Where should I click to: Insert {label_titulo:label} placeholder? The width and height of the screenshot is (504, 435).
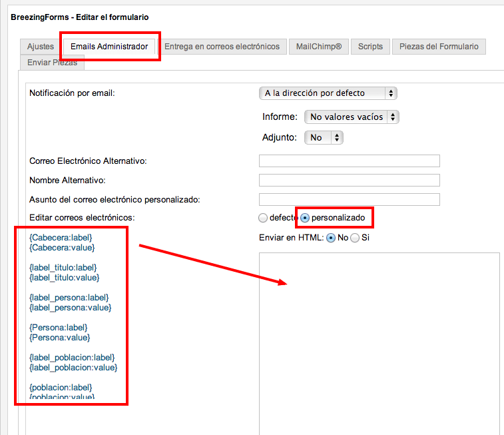[x=63, y=268]
